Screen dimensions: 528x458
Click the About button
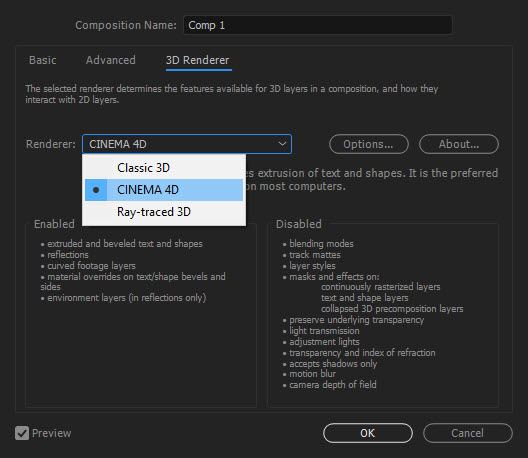point(459,144)
